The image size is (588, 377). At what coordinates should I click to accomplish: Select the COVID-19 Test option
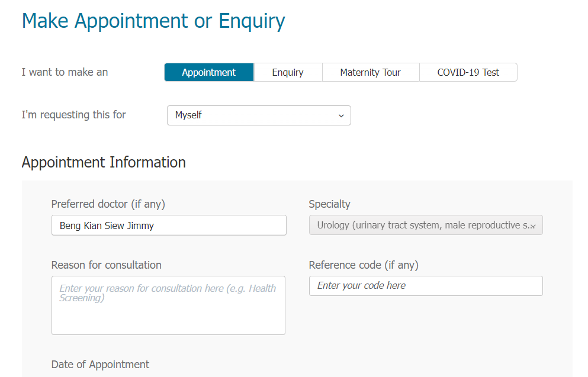coord(468,72)
